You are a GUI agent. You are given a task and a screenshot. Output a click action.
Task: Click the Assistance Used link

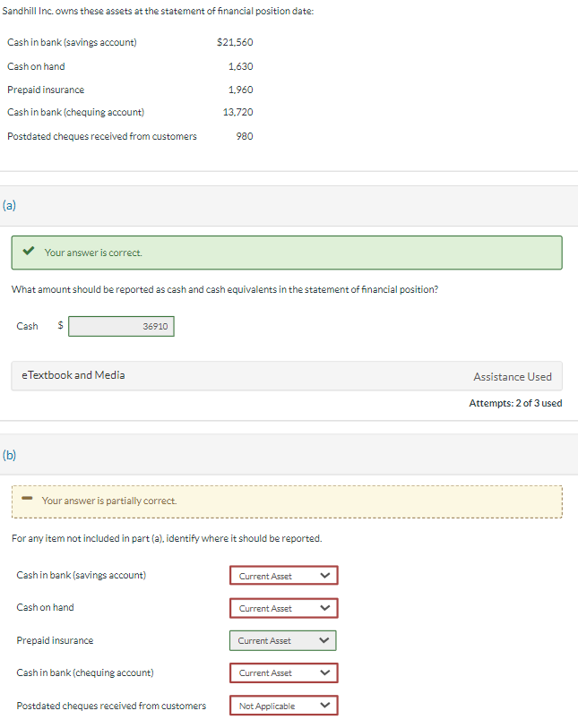[513, 376]
